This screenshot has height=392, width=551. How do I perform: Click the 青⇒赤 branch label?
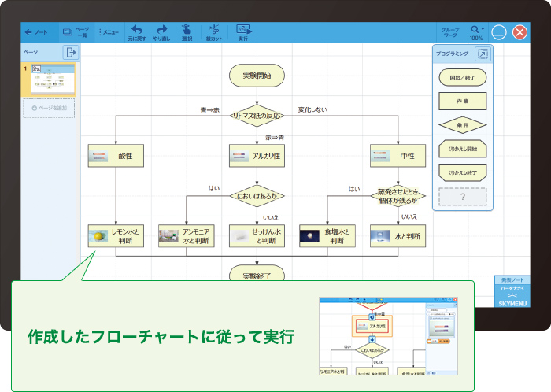[210, 110]
